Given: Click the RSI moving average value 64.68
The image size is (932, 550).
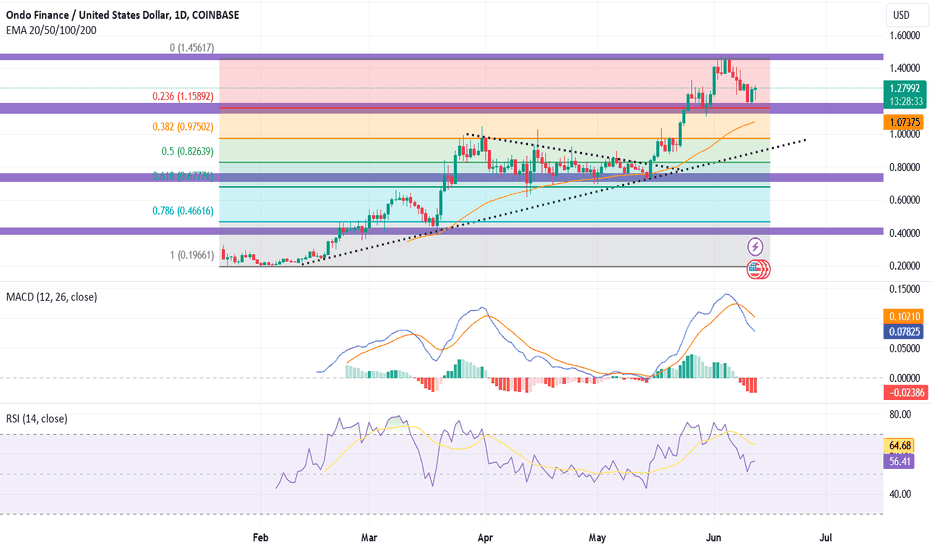Looking at the screenshot, I should [899, 445].
